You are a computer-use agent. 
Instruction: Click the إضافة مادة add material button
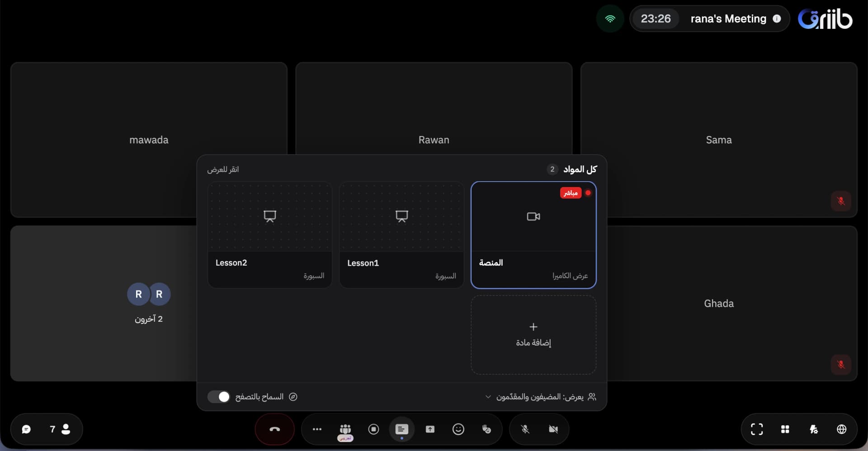pyautogui.click(x=533, y=334)
